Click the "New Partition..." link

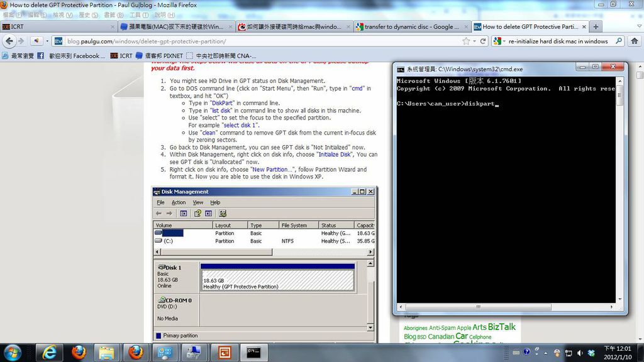tap(272, 169)
